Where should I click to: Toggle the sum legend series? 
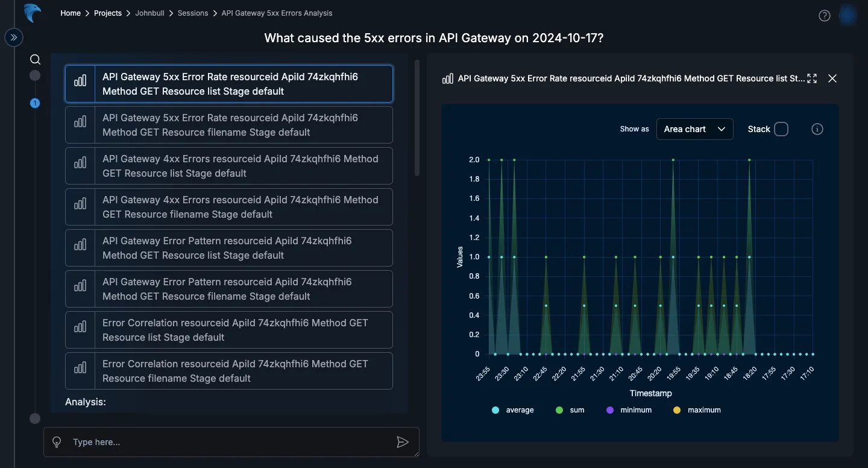(570, 410)
